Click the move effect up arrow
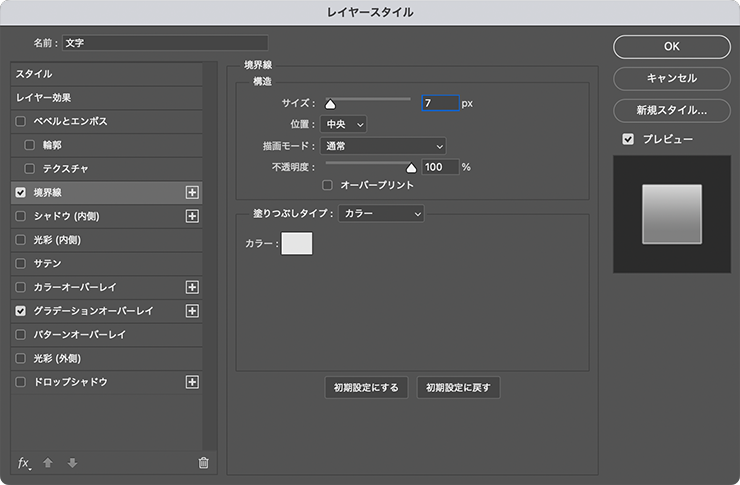This screenshot has width=740, height=485. pos(48,463)
